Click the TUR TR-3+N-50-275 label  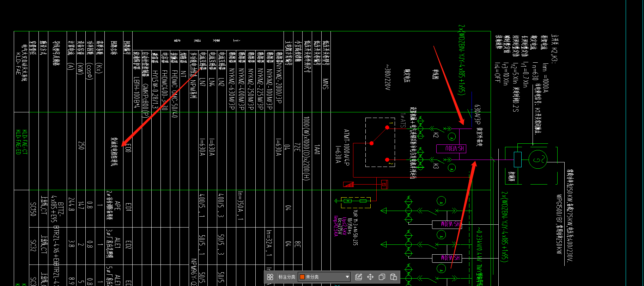tap(355, 227)
